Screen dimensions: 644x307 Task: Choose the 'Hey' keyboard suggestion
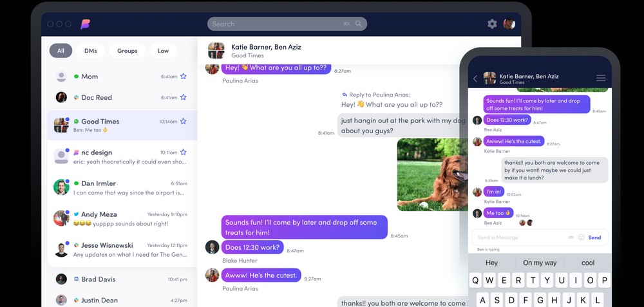(x=491, y=263)
